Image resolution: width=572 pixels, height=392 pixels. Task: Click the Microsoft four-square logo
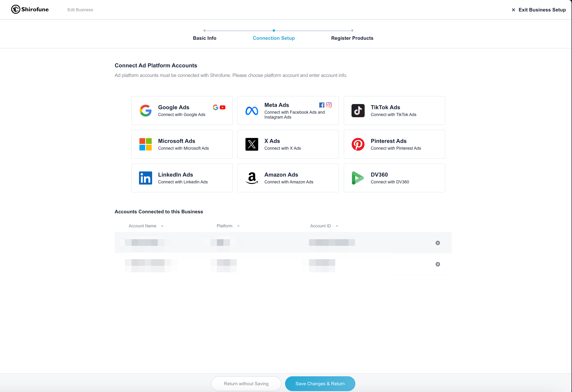pyautogui.click(x=146, y=144)
